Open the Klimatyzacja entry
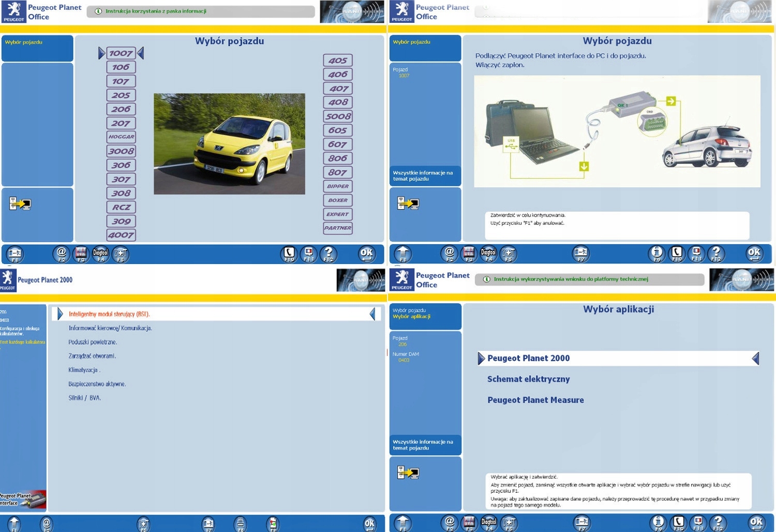The height and width of the screenshot is (532, 776). coord(84,370)
